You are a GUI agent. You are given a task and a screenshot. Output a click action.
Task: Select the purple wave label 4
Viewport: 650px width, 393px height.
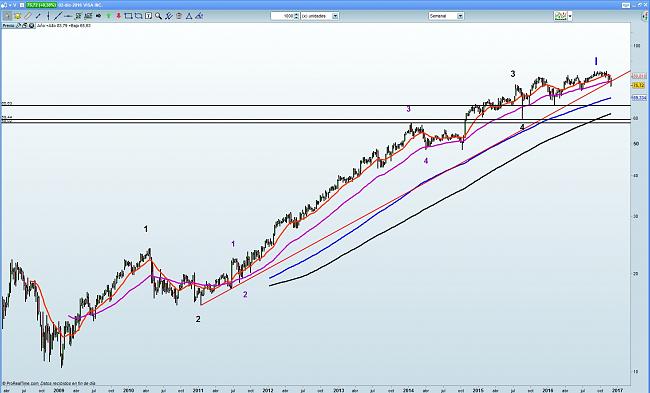(426, 161)
